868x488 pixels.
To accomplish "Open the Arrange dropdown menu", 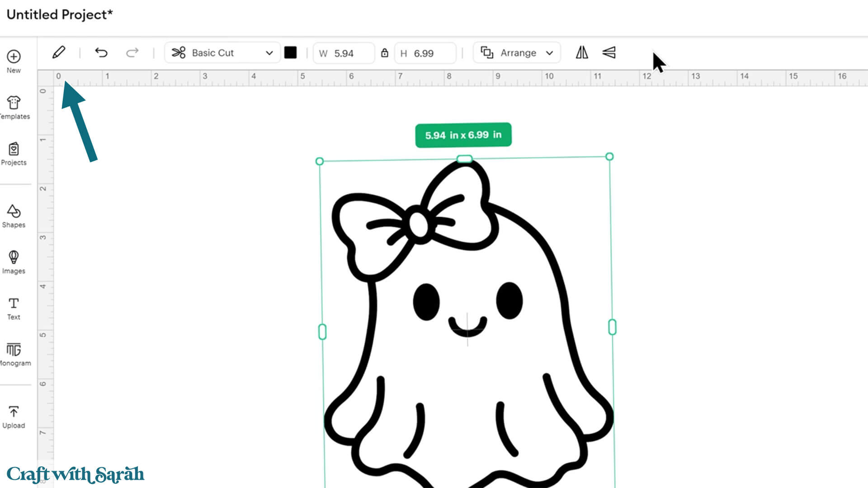I will click(517, 53).
